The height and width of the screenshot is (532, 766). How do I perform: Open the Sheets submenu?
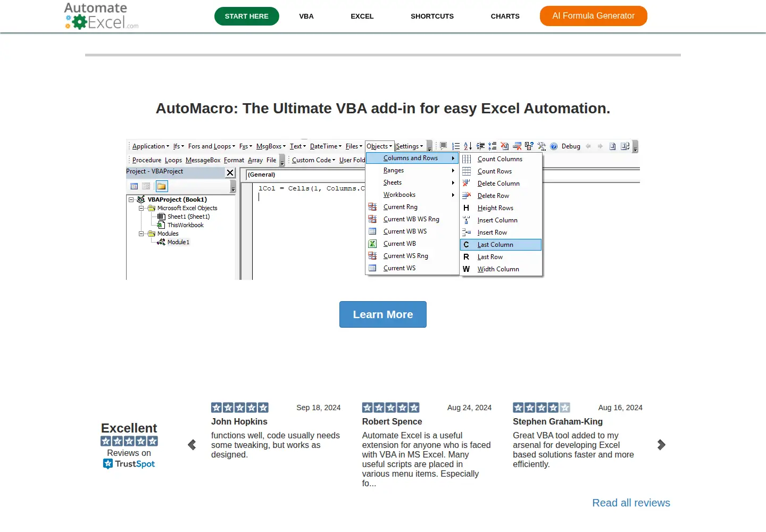click(412, 182)
